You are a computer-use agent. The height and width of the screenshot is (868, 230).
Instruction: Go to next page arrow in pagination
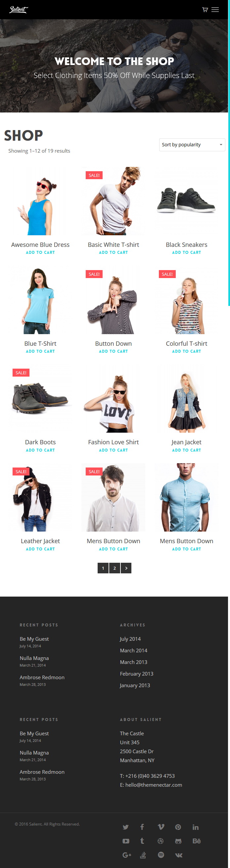[126, 568]
